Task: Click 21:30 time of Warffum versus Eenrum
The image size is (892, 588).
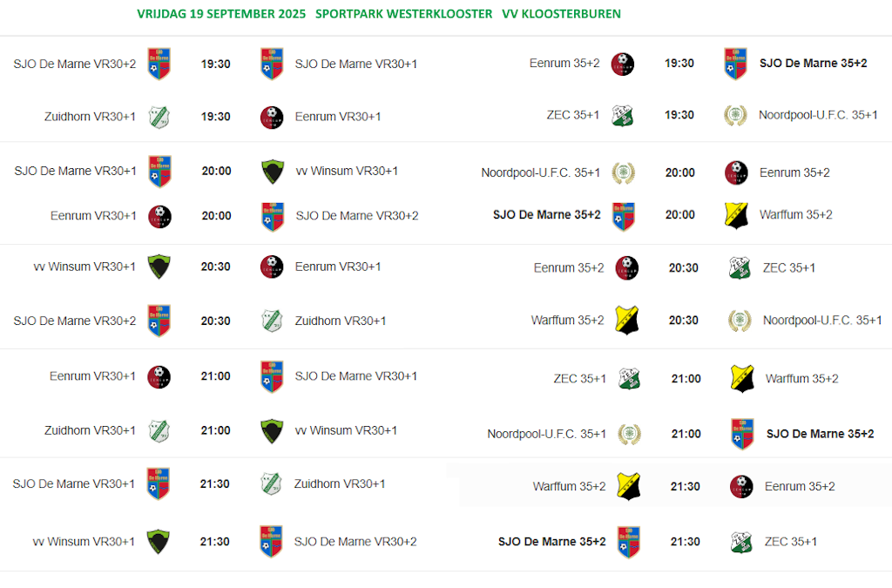Action: [685, 487]
